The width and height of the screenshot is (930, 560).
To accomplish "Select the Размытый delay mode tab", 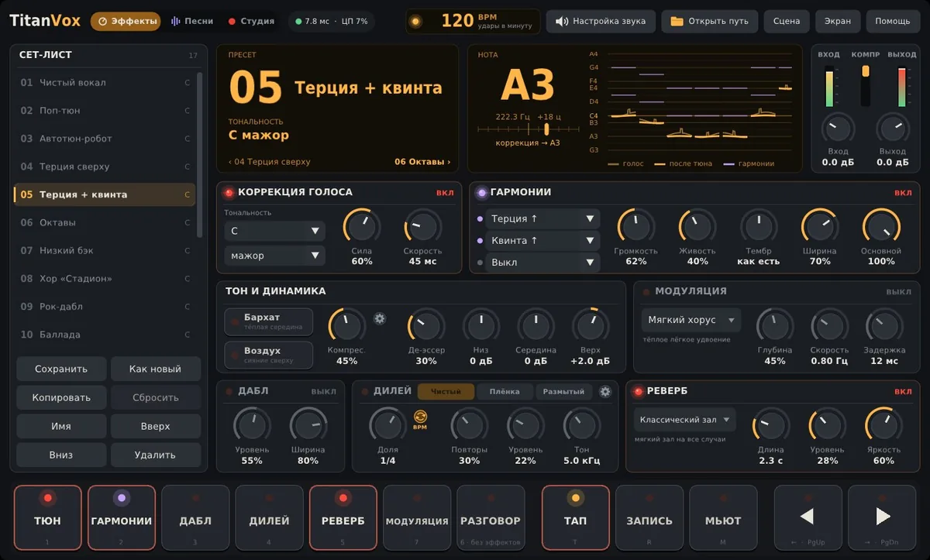I will tap(563, 392).
